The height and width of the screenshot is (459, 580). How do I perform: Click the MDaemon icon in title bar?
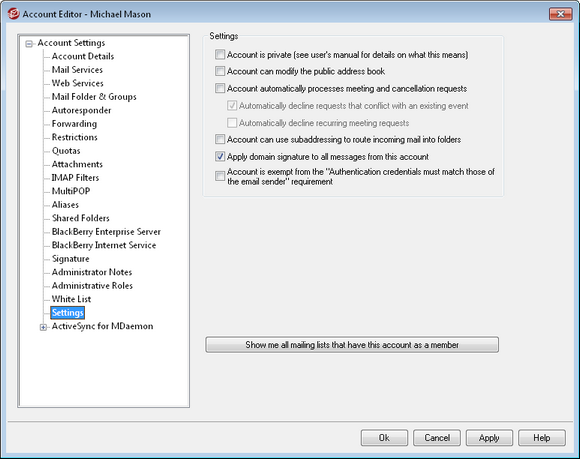click(x=13, y=14)
